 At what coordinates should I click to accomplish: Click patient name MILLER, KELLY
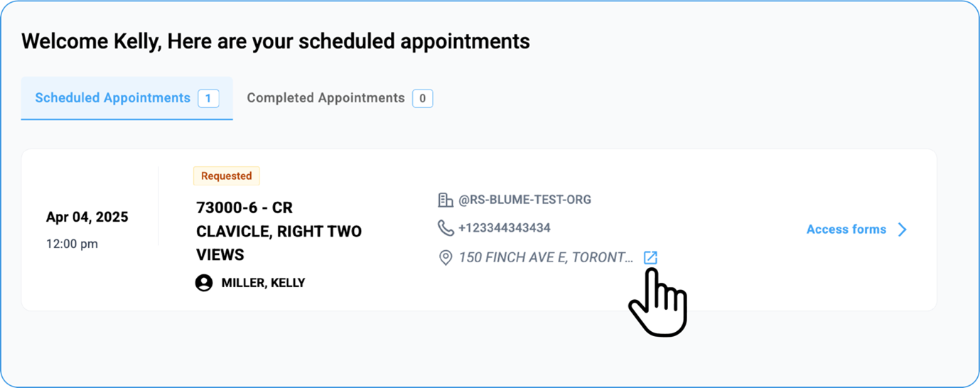263,283
